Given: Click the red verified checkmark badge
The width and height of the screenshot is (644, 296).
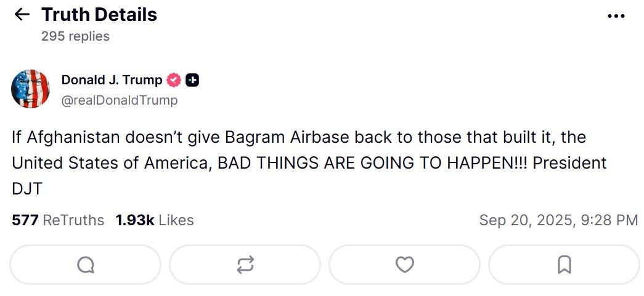Looking at the screenshot, I should pos(174,80).
